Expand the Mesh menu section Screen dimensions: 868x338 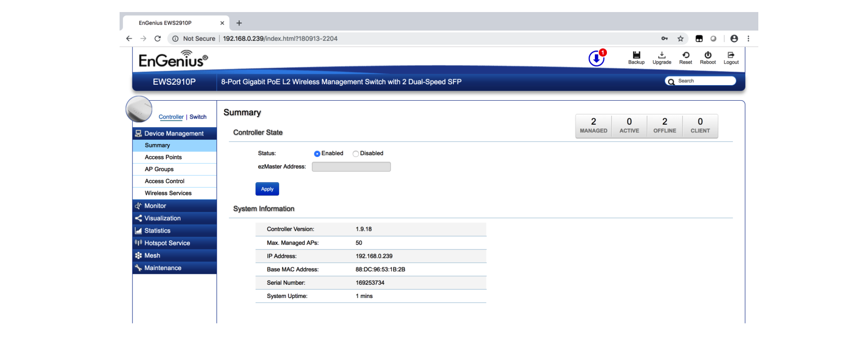[175, 255]
